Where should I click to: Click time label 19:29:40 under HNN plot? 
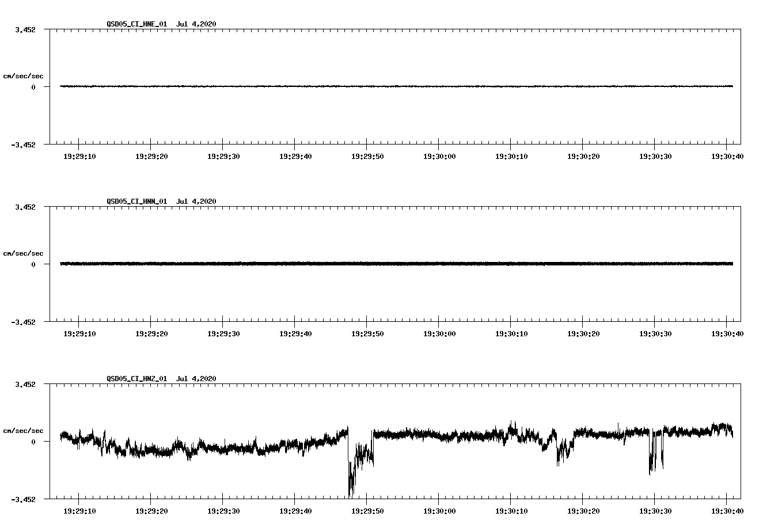295,333
